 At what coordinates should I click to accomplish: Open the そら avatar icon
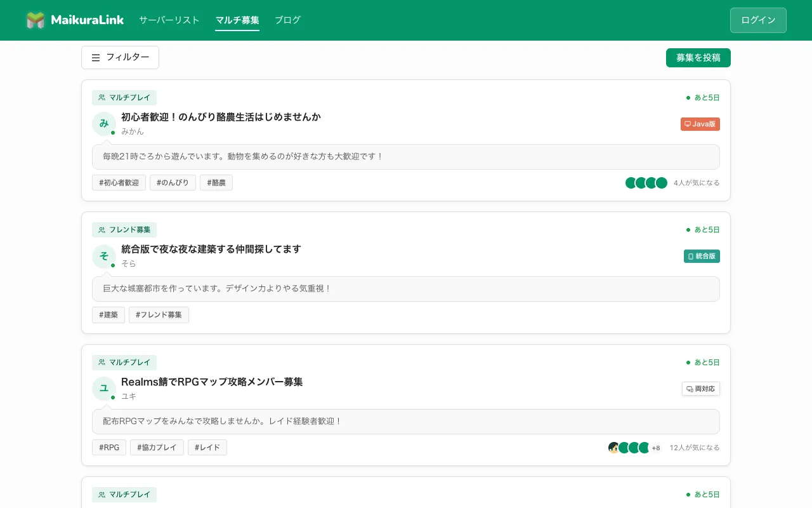[104, 256]
